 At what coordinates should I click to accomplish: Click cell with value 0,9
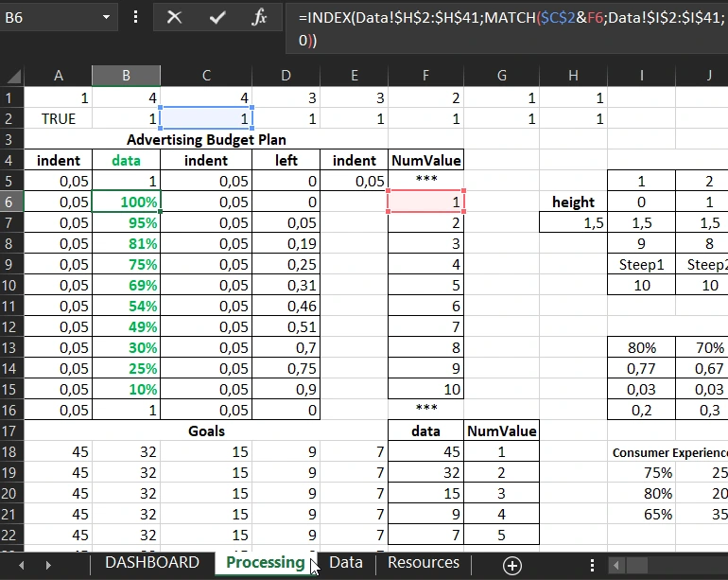pyautogui.click(x=286, y=389)
